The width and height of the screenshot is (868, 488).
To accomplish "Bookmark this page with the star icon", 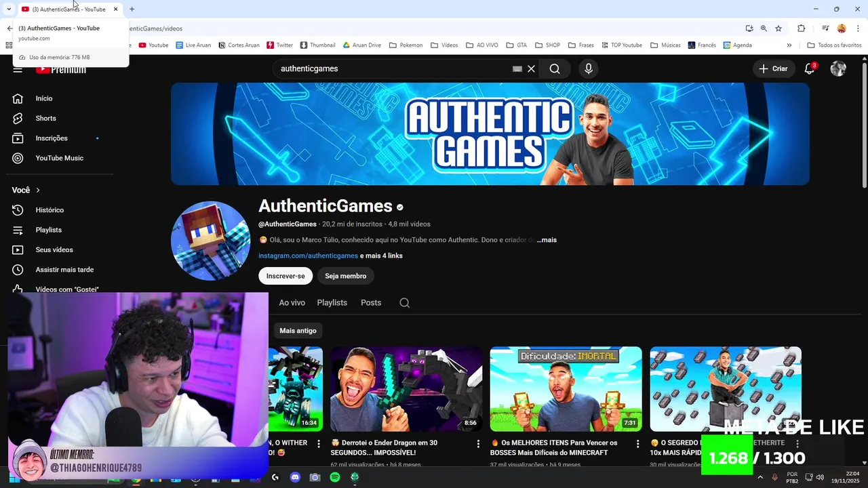I will coord(778,28).
